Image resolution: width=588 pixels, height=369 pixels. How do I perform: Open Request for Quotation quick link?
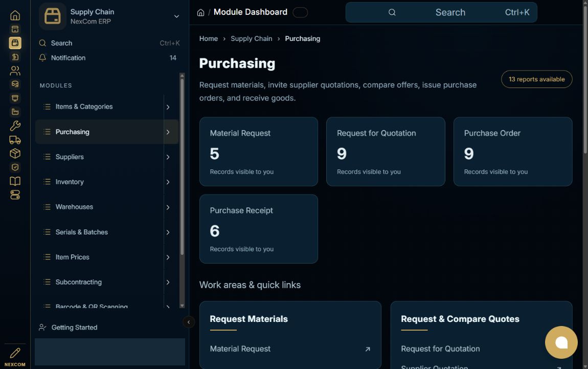tap(440, 349)
